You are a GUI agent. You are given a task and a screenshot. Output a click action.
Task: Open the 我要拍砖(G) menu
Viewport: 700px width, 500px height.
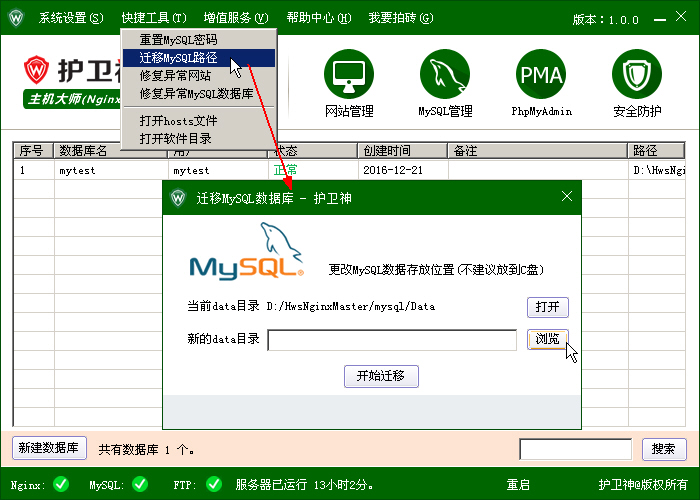tap(401, 18)
